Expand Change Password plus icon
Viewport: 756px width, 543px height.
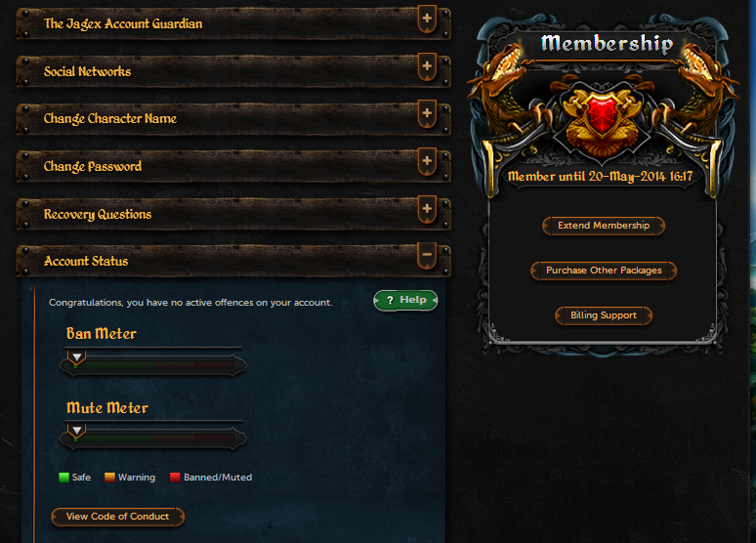pos(427,161)
